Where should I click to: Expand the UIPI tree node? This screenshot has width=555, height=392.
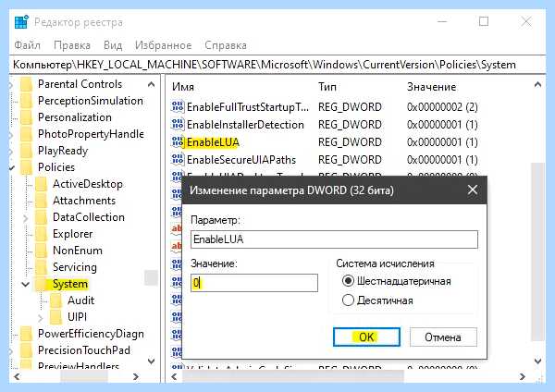pyautogui.click(x=41, y=318)
